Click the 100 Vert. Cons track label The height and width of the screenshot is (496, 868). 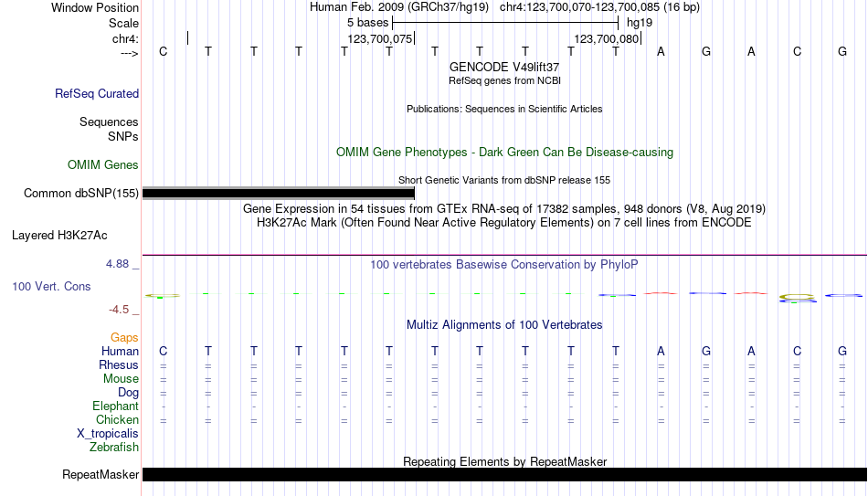[51, 286]
